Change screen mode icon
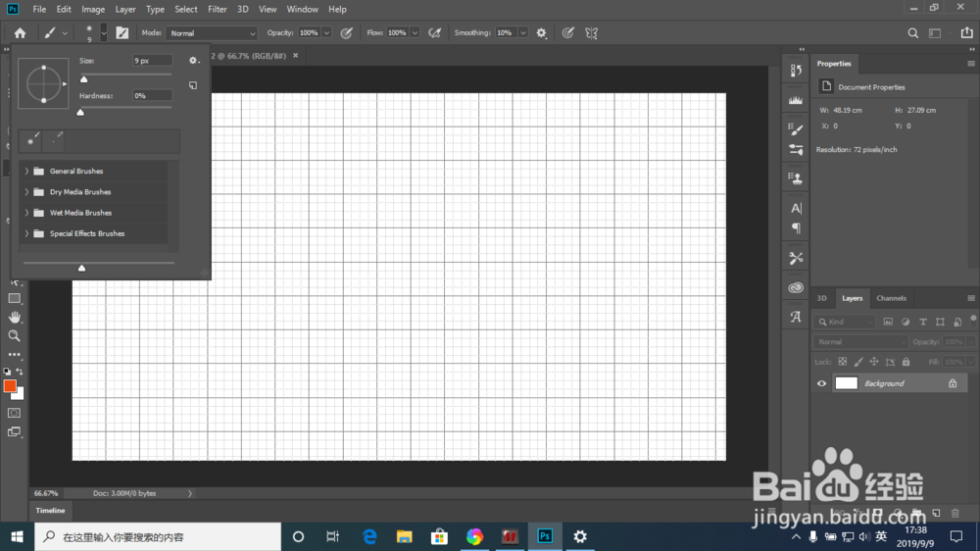Screen dimensions: 980x551 click(14, 432)
